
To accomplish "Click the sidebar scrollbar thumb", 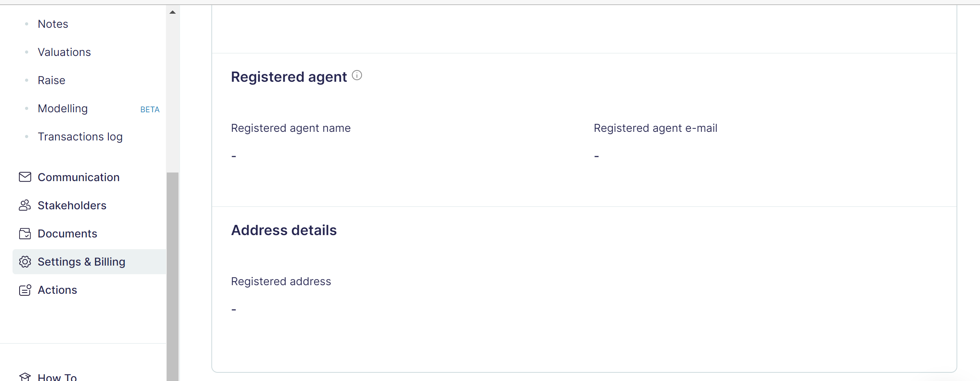I will tap(173, 274).
